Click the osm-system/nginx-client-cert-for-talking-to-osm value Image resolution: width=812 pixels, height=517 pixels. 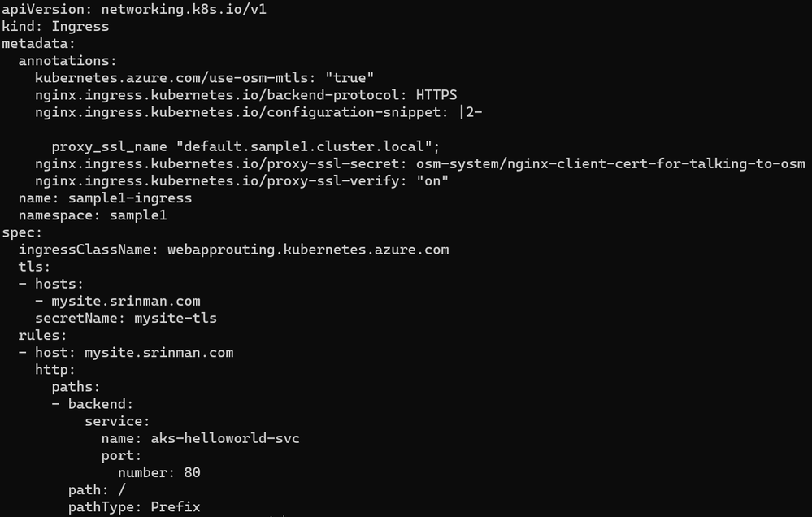(610, 163)
